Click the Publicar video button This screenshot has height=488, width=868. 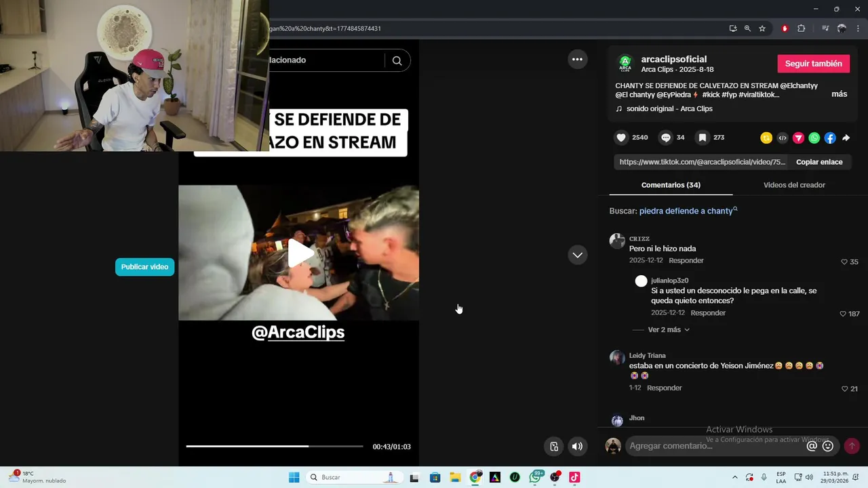click(x=144, y=267)
